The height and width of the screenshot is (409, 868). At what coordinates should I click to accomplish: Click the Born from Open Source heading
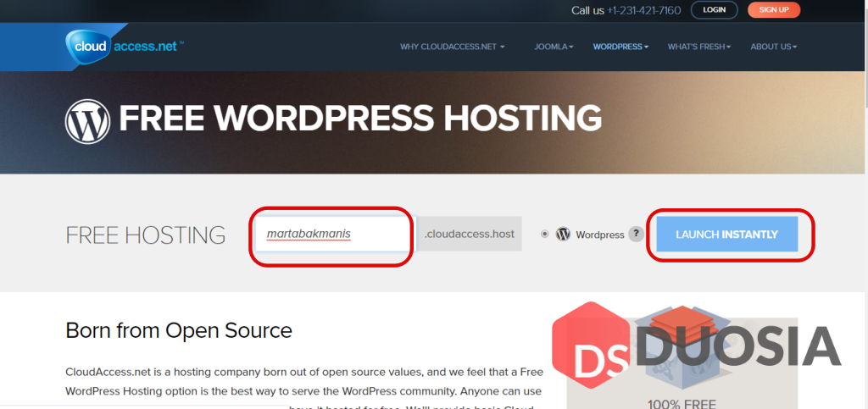pyautogui.click(x=179, y=330)
